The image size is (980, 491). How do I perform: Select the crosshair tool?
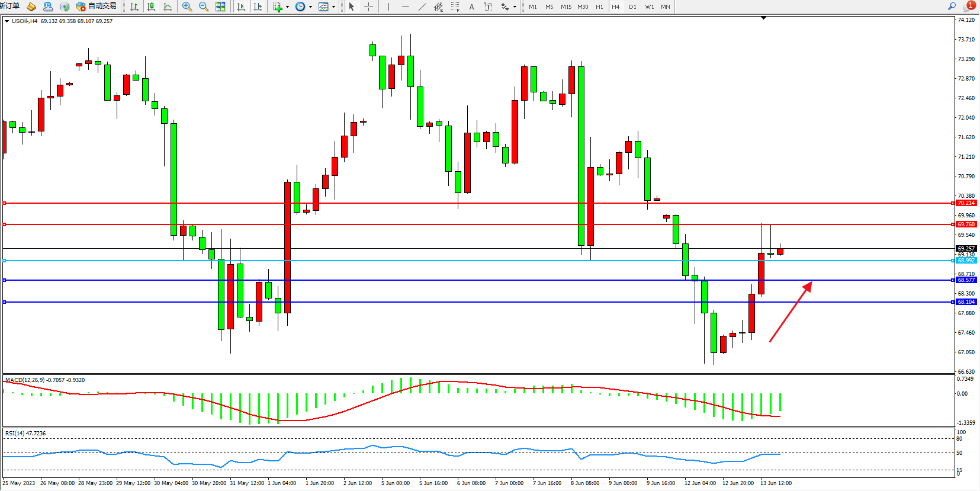[x=368, y=7]
